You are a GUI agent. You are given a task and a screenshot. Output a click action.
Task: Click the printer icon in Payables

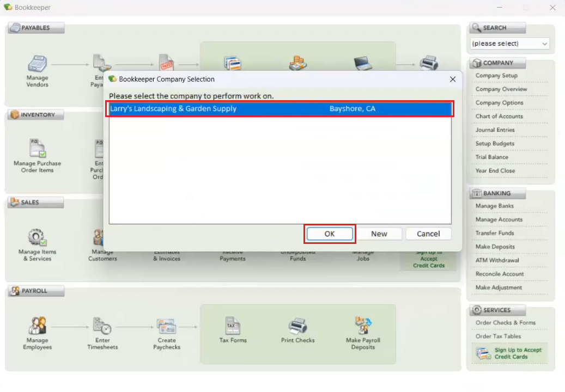(429, 63)
